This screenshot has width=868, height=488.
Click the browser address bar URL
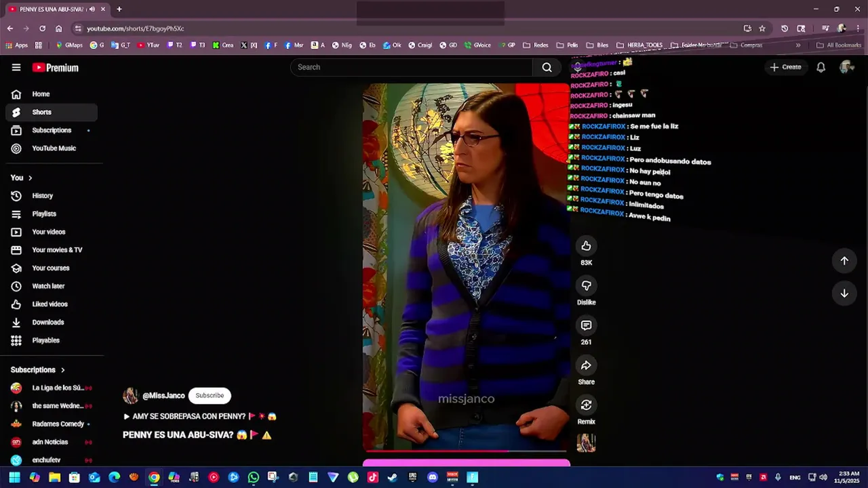136,28
